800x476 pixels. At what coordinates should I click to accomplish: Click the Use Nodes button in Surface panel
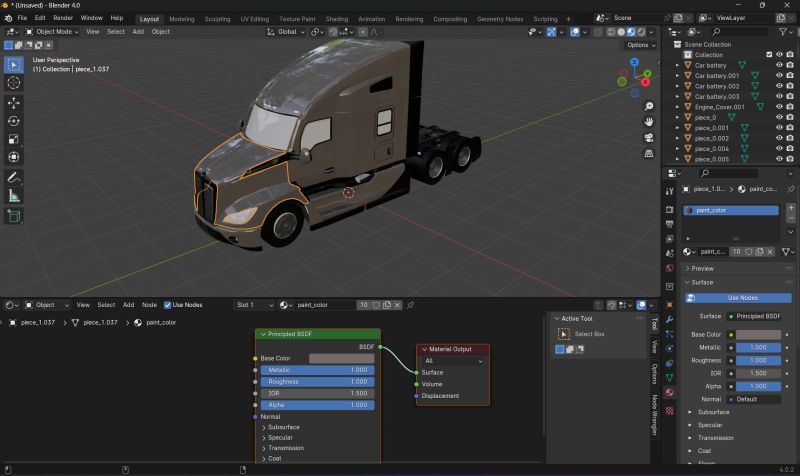pos(744,298)
